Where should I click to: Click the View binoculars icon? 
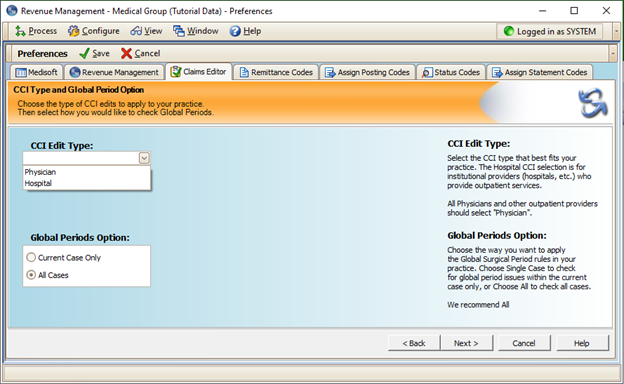click(x=136, y=31)
